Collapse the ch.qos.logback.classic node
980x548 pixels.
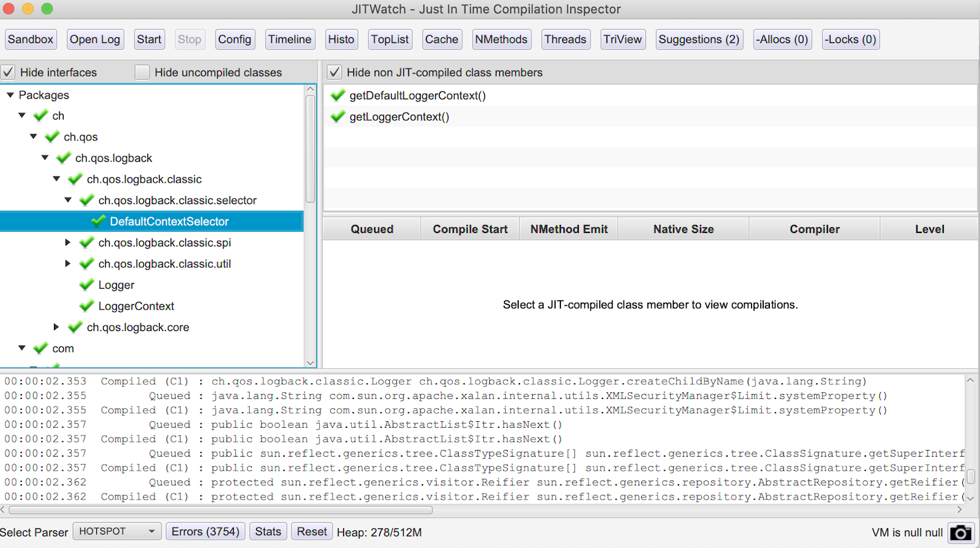(x=56, y=178)
